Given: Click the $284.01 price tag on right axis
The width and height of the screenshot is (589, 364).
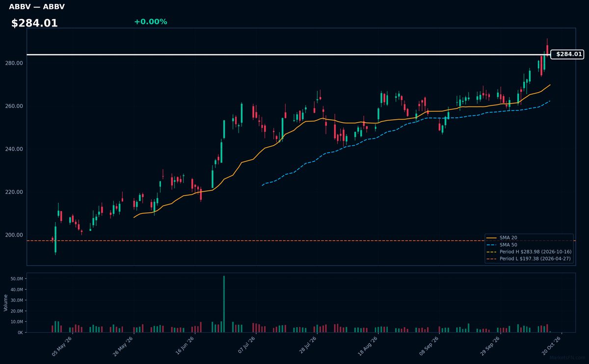Looking at the screenshot, I should 567,54.
